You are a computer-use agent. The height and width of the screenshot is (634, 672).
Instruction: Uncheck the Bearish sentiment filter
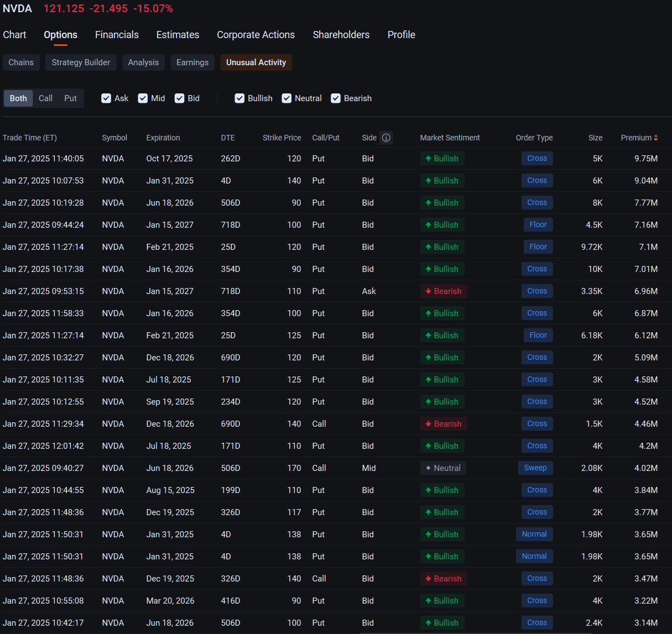336,98
